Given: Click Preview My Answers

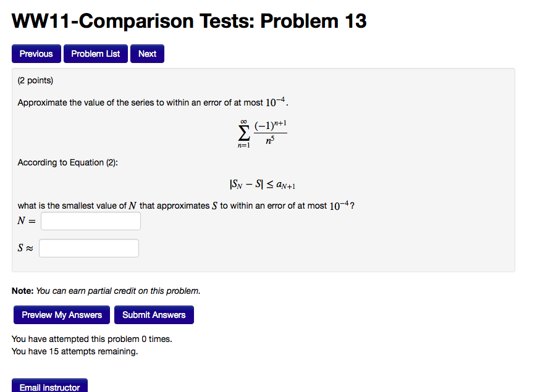Looking at the screenshot, I should [61, 315].
